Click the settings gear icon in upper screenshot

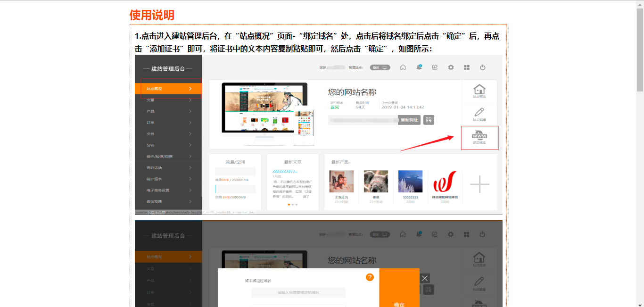[x=451, y=67]
